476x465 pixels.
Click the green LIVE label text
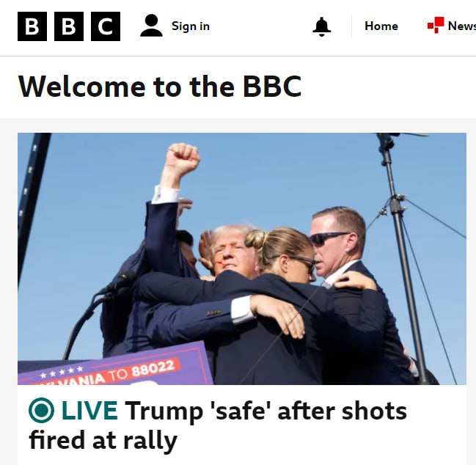pyautogui.click(x=89, y=411)
